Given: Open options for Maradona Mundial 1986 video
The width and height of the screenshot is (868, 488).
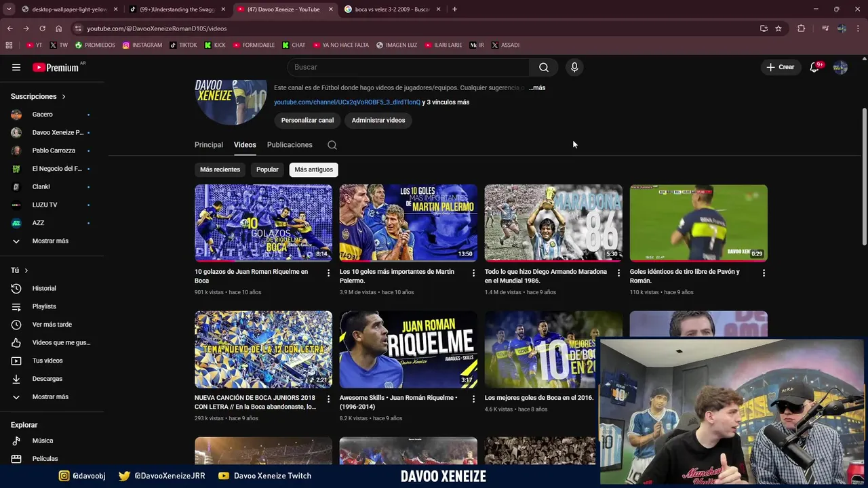Looking at the screenshot, I should point(618,272).
